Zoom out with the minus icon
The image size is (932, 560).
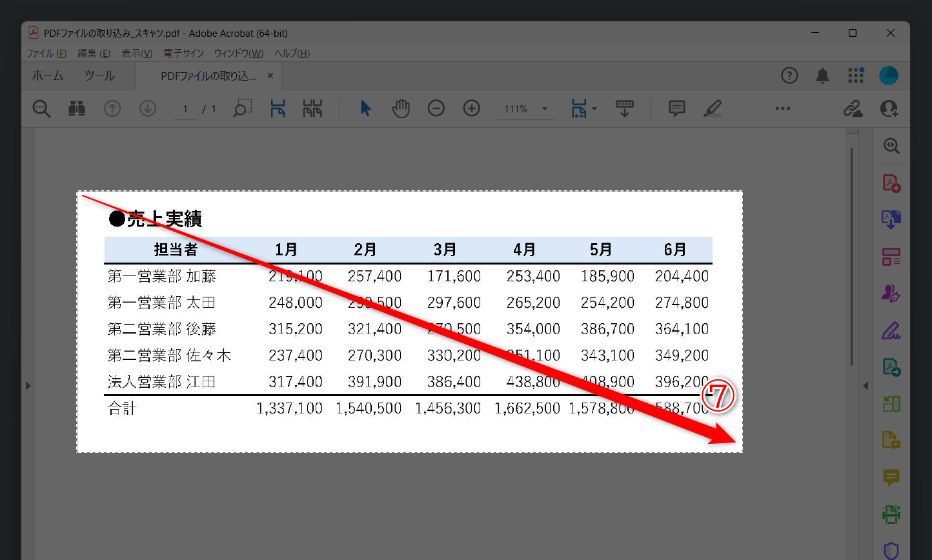coord(436,108)
